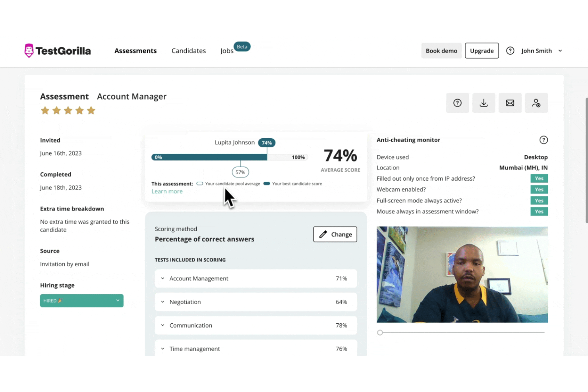588x392 pixels.
Task: Click the 'Lupita Johnson' candidate name
Action: tap(234, 143)
